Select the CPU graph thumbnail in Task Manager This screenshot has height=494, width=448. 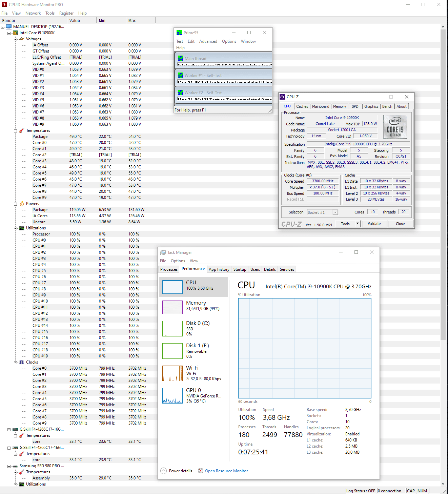172,287
